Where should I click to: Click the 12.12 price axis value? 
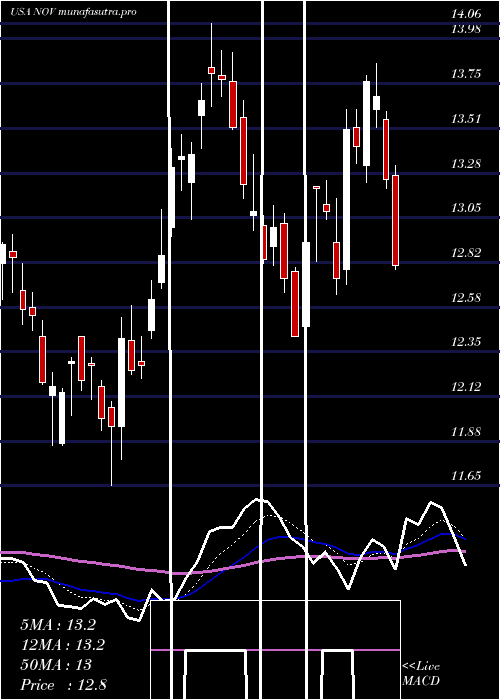(466, 387)
